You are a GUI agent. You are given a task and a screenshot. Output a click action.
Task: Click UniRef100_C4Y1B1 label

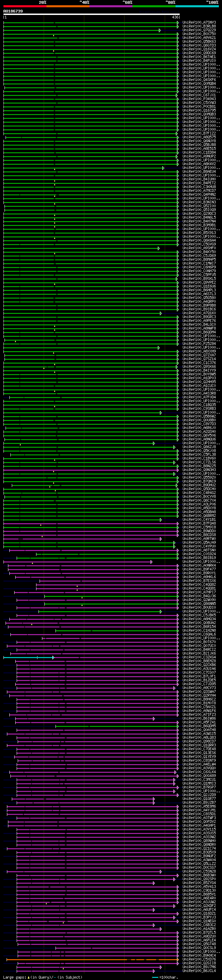199,520
